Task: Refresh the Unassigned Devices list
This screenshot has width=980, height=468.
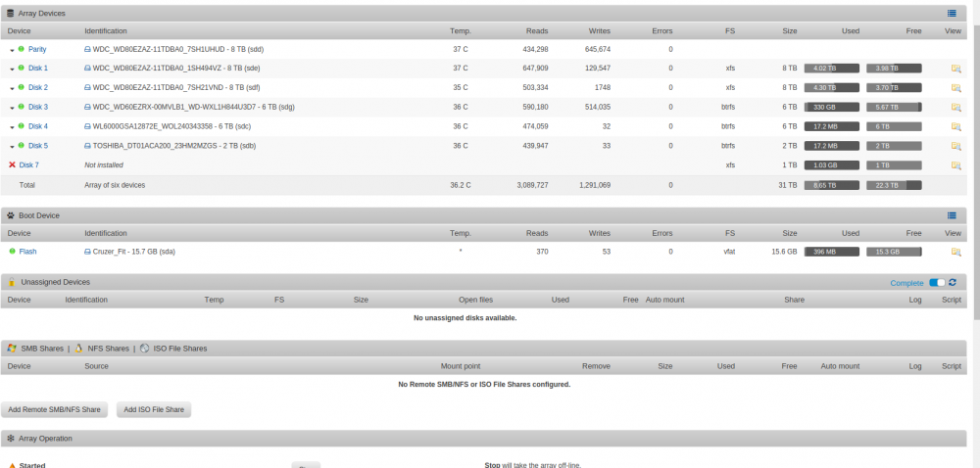Action: point(953,282)
